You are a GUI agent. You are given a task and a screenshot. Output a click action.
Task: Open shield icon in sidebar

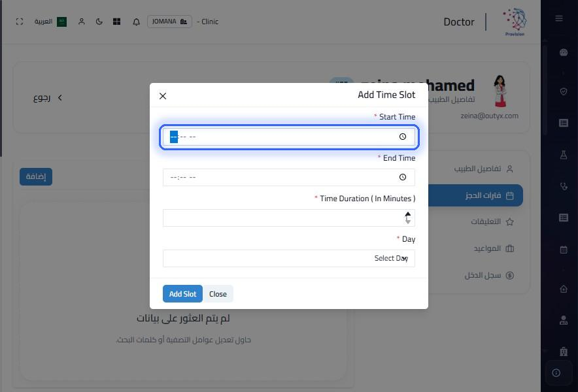(564, 91)
